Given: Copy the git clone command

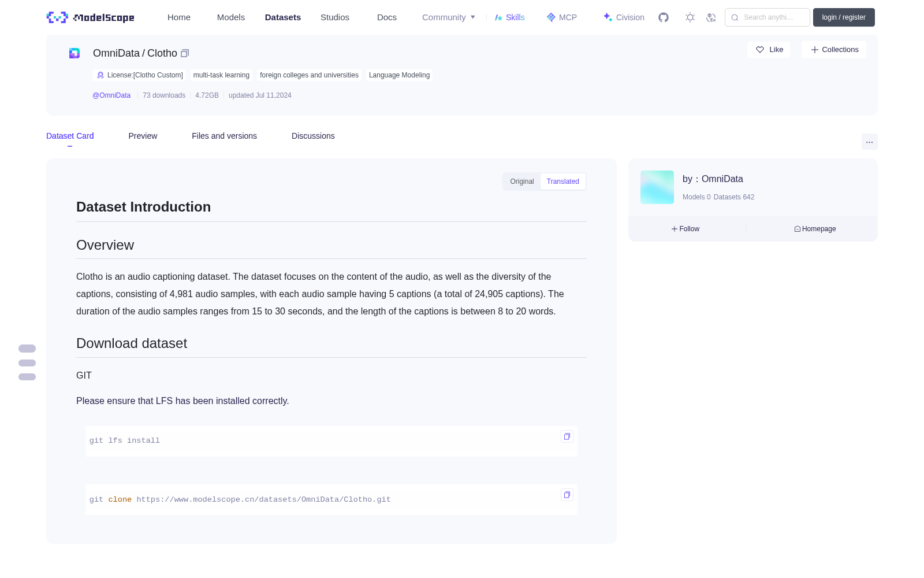Looking at the screenshot, I should 567,495.
